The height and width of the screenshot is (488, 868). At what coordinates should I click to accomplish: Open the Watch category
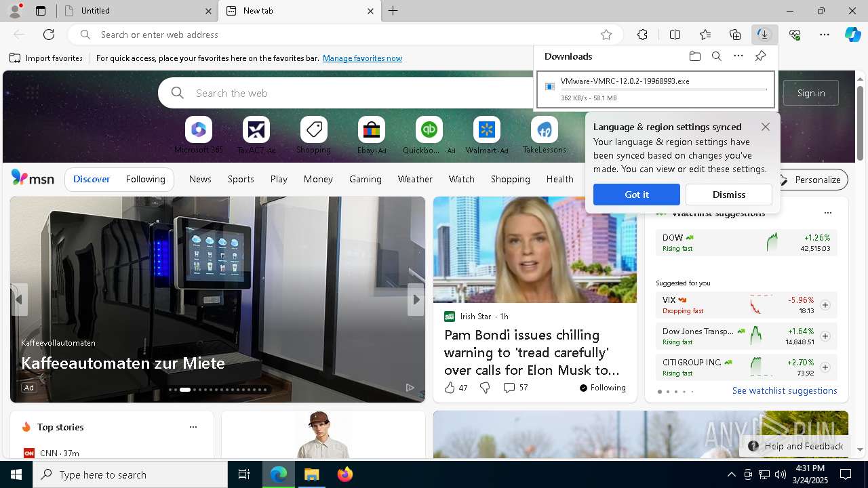point(462,179)
